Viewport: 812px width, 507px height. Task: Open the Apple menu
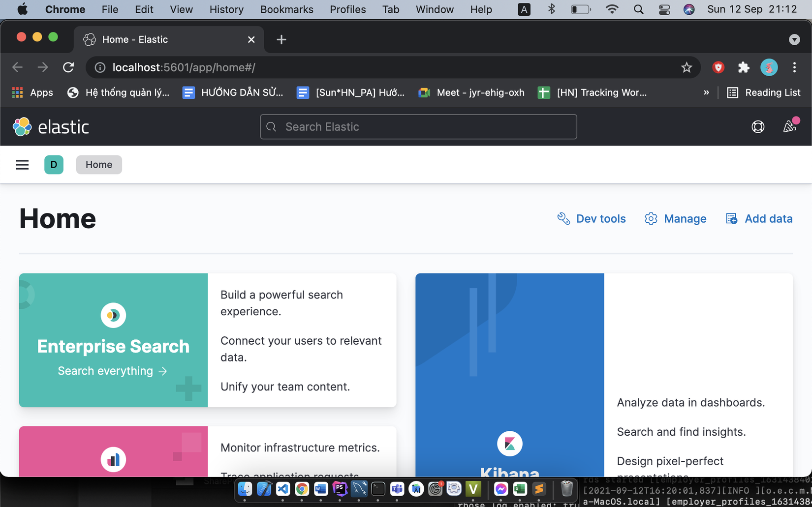coord(23,9)
